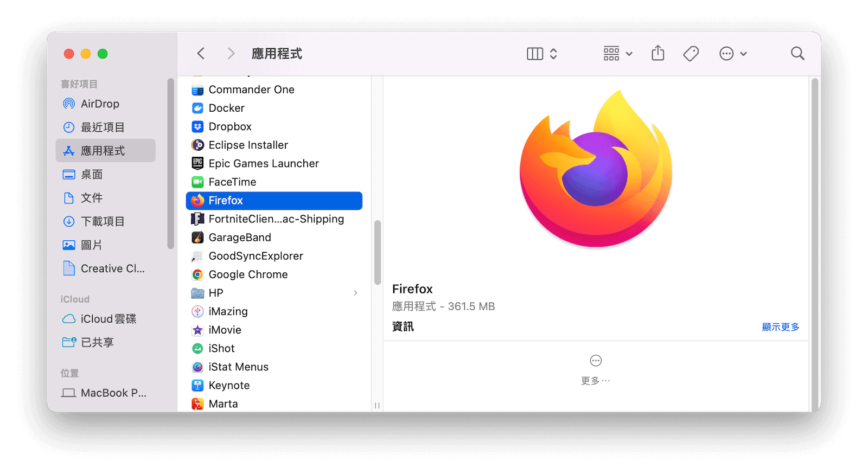Select AirDrop in the sidebar
Image resolution: width=868 pixels, height=474 pixels.
105,104
